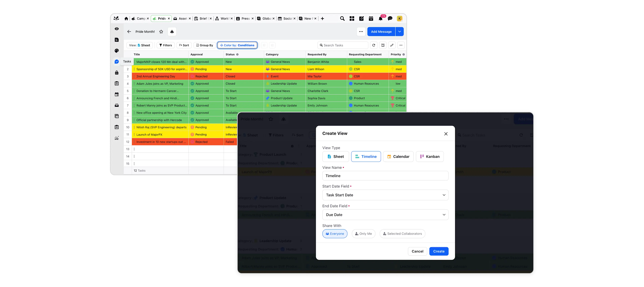Star the Pride Month! campaign
The height and width of the screenshot is (287, 644).
click(161, 32)
